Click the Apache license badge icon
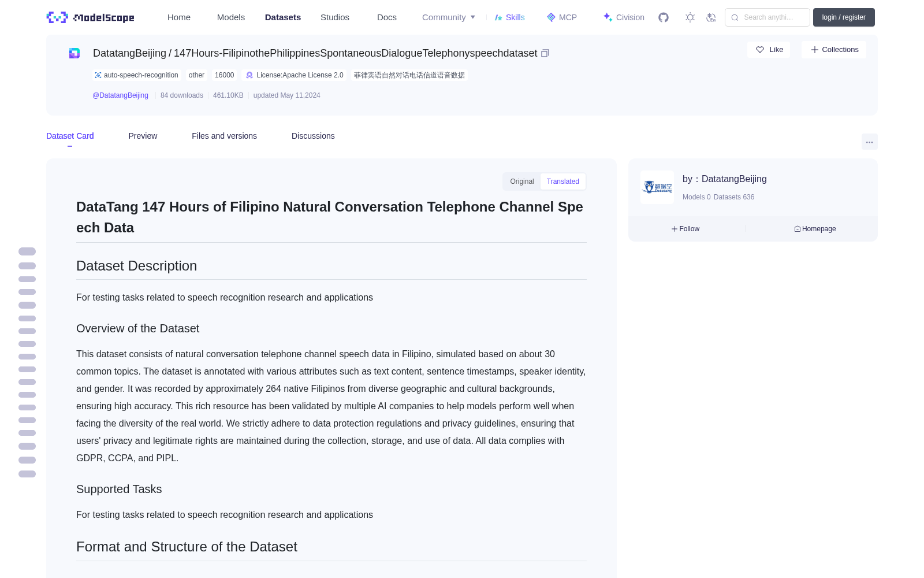Image resolution: width=924 pixels, height=578 pixels. click(x=249, y=75)
